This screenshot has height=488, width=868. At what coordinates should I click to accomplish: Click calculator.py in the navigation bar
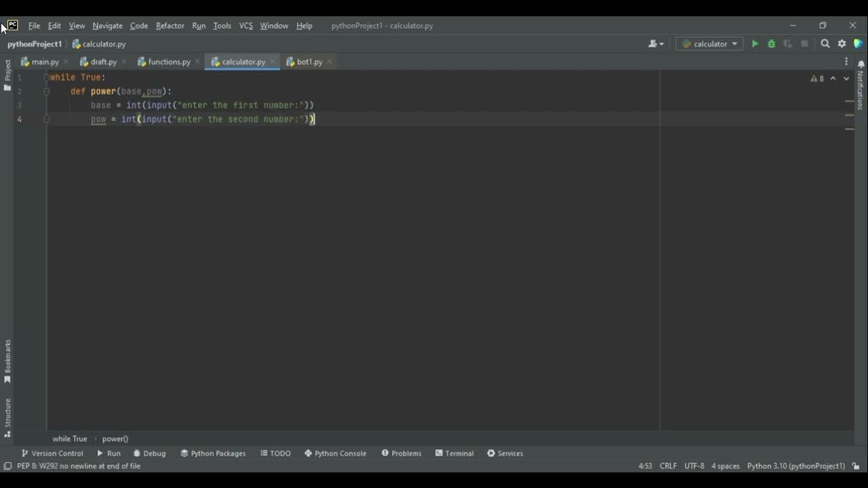[x=99, y=44]
